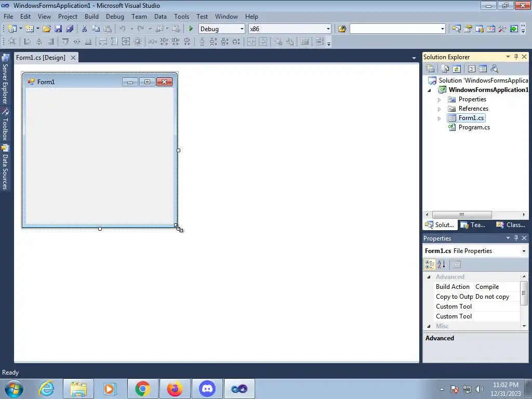The image size is (532, 399).
Task: Open the active documents list dropdown arrow
Action: [414, 58]
